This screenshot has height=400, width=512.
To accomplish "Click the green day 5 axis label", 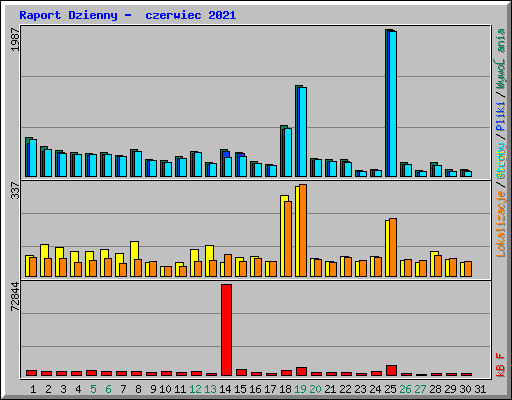I will [93, 389].
